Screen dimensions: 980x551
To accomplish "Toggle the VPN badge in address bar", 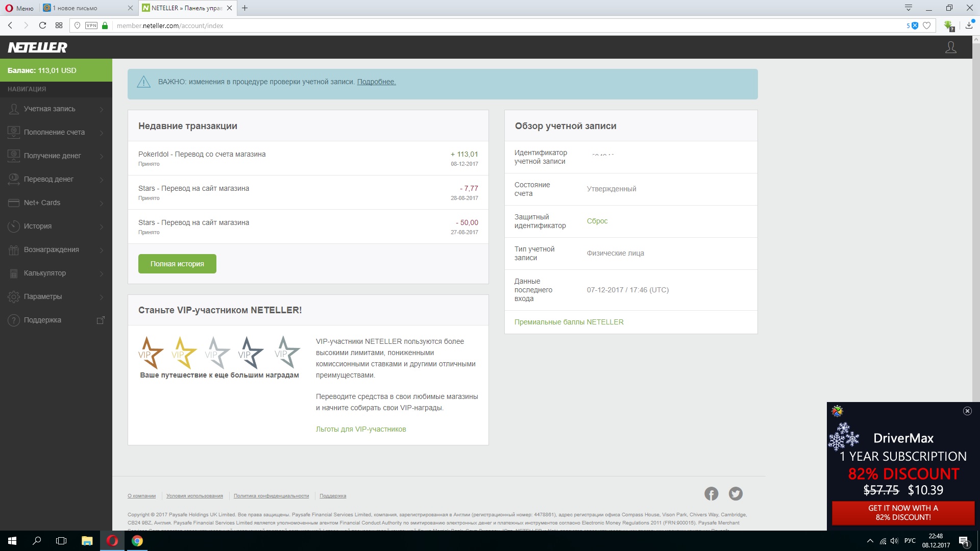I will click(91, 26).
